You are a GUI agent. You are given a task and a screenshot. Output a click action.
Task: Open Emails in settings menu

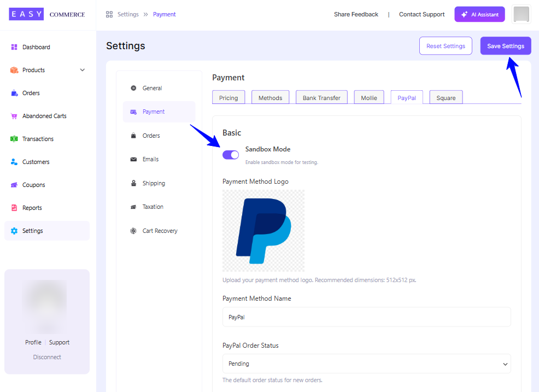[159, 159]
